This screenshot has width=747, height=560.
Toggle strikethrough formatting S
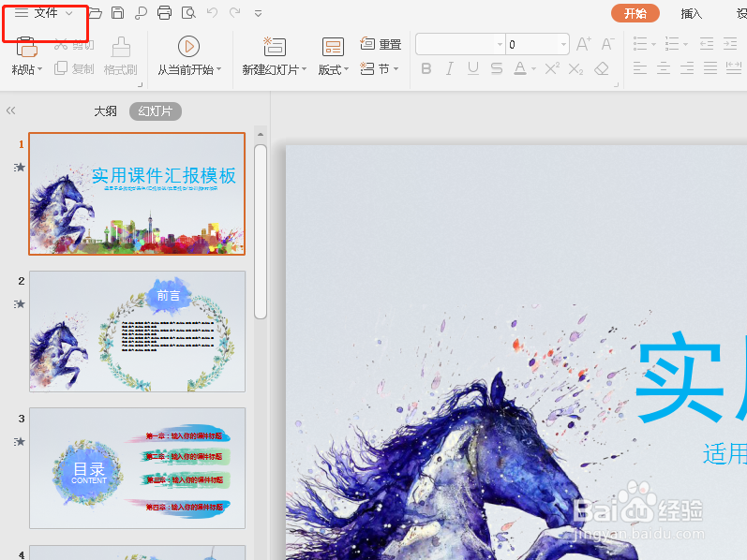(497, 69)
